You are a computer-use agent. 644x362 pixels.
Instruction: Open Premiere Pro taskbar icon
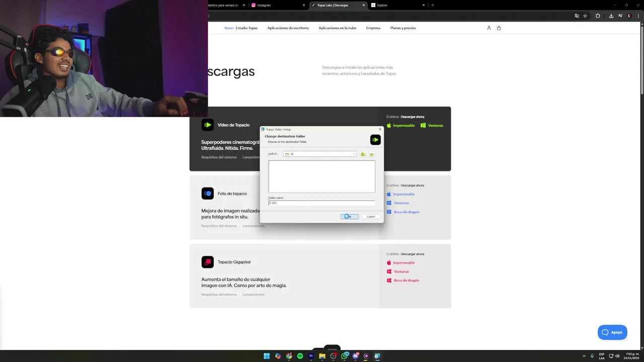pos(311,356)
